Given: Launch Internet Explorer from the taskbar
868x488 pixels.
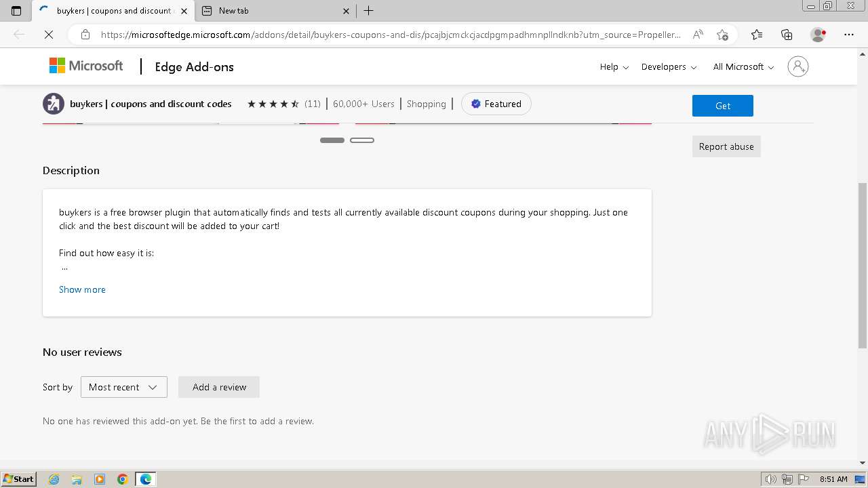Looking at the screenshot, I should (x=54, y=479).
